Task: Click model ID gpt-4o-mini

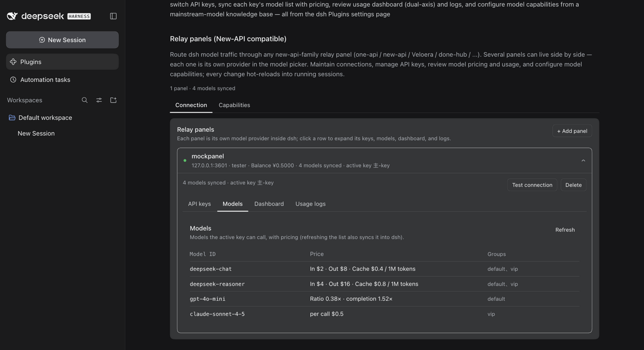Action: [x=208, y=299]
